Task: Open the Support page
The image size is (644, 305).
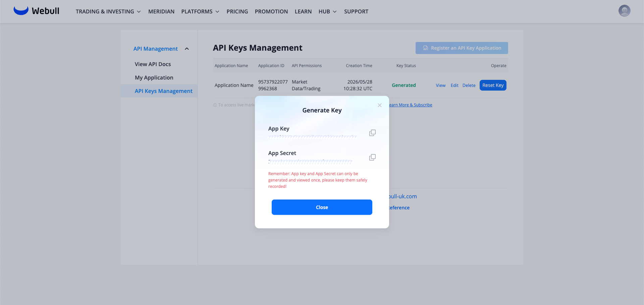Action: 356,11
